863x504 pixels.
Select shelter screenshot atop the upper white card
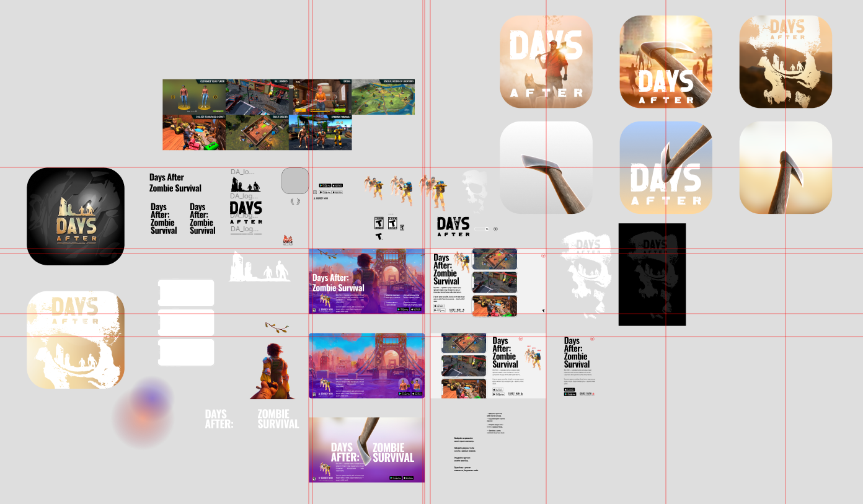(x=495, y=259)
